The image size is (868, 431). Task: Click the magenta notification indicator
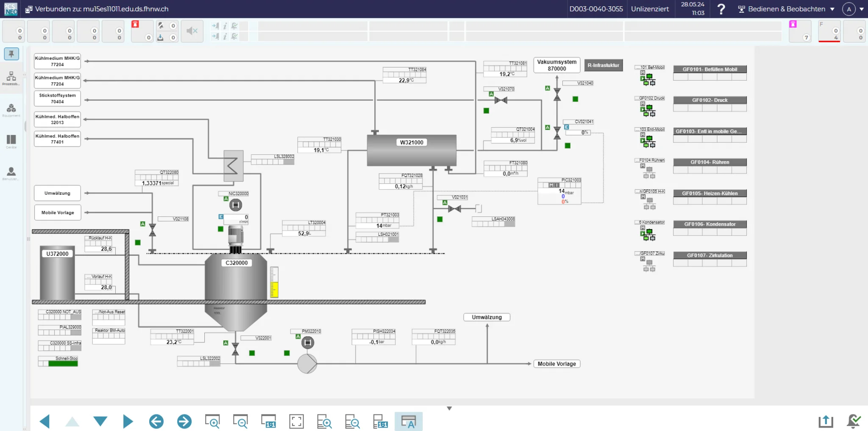pyautogui.click(x=793, y=24)
